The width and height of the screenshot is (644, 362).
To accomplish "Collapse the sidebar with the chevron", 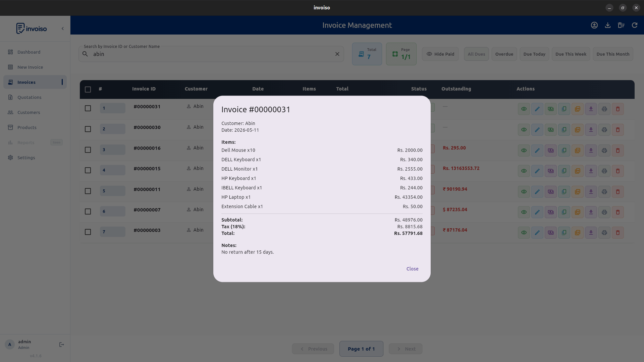I will pos(62,28).
